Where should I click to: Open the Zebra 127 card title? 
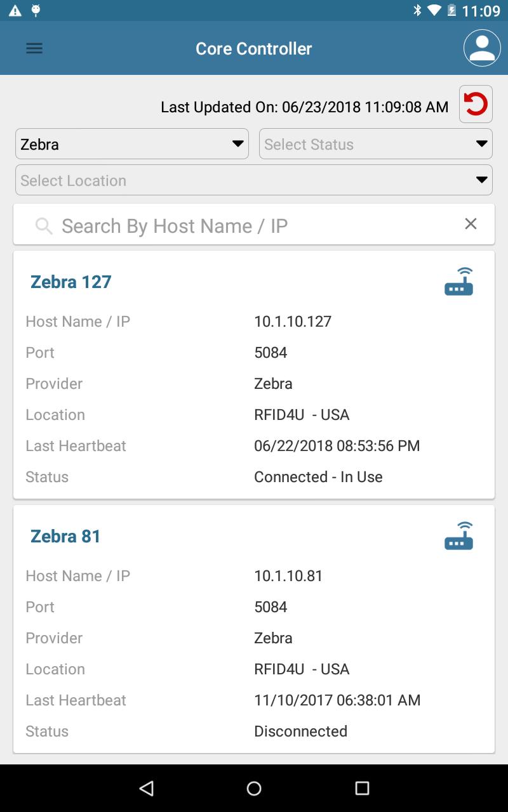point(70,282)
